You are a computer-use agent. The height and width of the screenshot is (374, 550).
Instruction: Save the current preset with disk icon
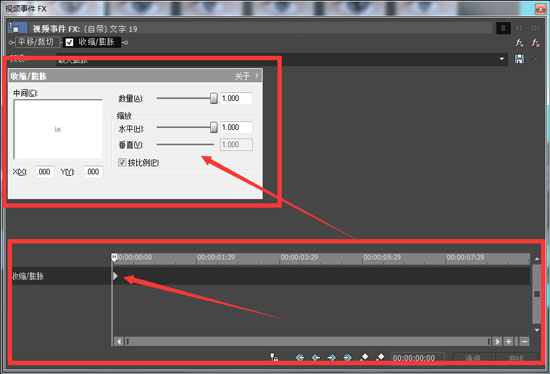click(x=519, y=59)
